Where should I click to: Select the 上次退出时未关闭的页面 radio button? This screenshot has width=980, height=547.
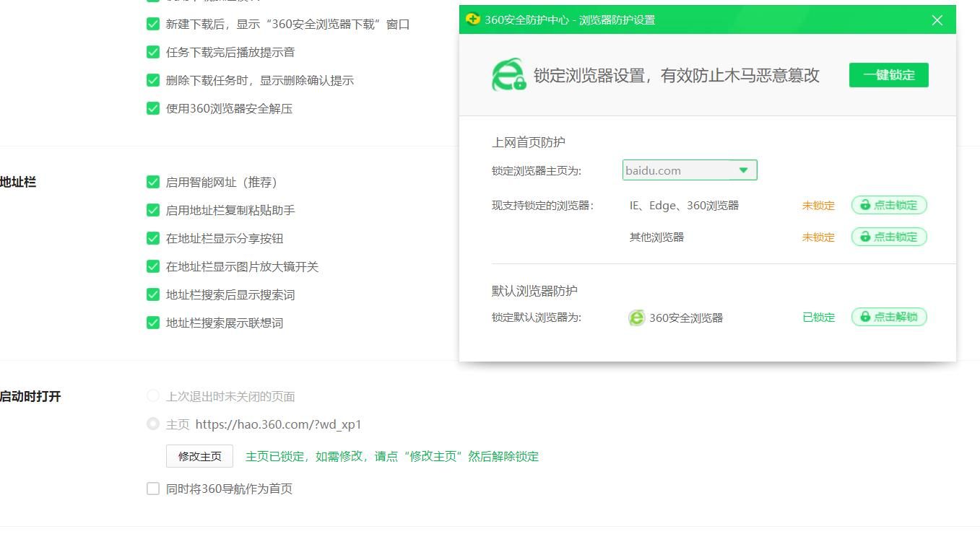pyautogui.click(x=153, y=395)
